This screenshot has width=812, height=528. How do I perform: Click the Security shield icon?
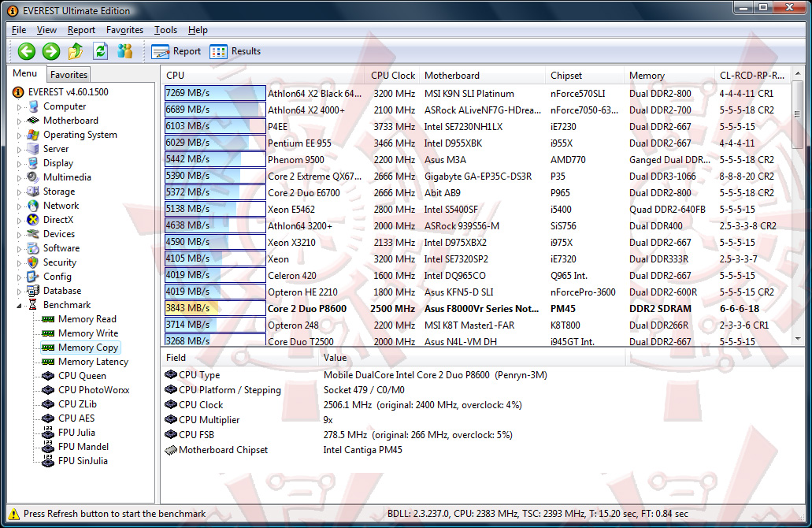(x=33, y=262)
